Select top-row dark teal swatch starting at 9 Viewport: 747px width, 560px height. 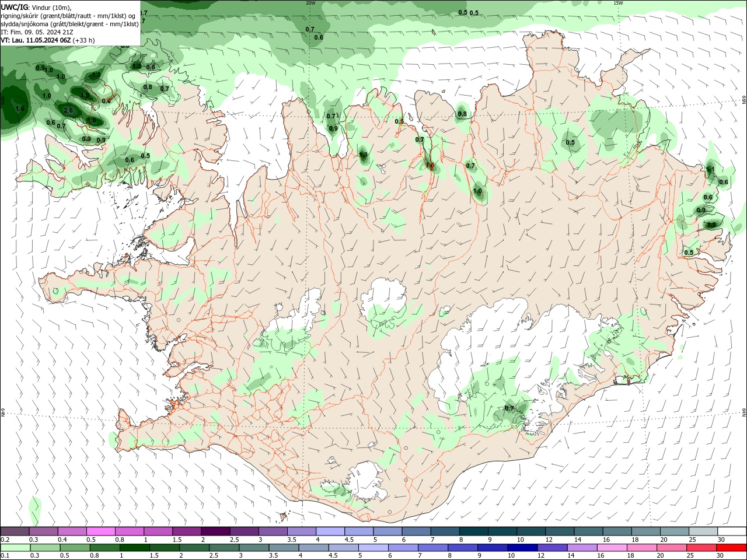coord(502,531)
